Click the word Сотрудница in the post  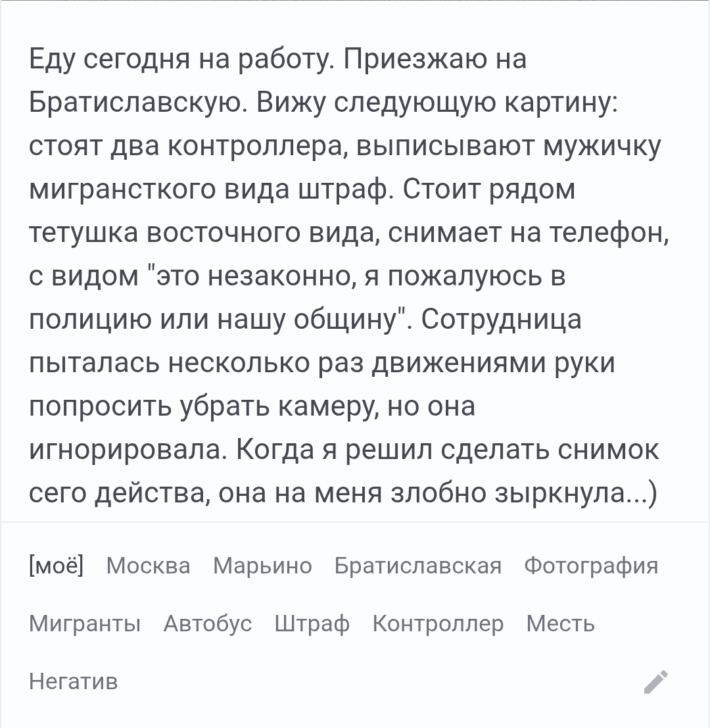point(501,320)
